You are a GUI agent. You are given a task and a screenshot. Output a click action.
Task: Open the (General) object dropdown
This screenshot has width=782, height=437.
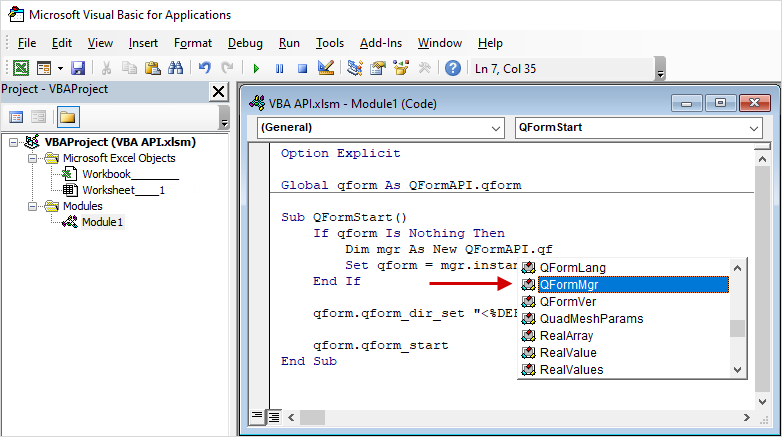point(380,128)
